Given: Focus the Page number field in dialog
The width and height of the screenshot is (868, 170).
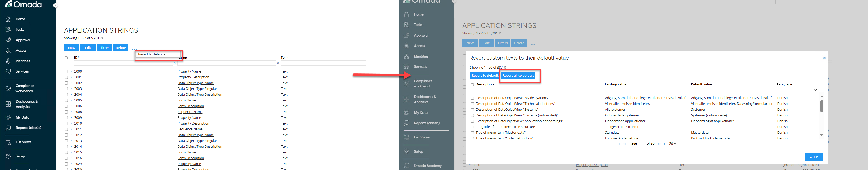Looking at the screenshot, I should (642, 144).
